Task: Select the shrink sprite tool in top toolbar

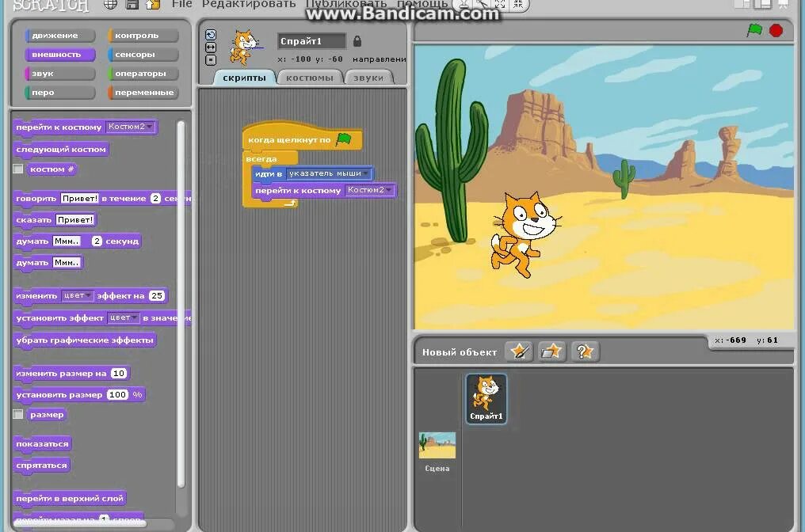Action: (x=518, y=4)
